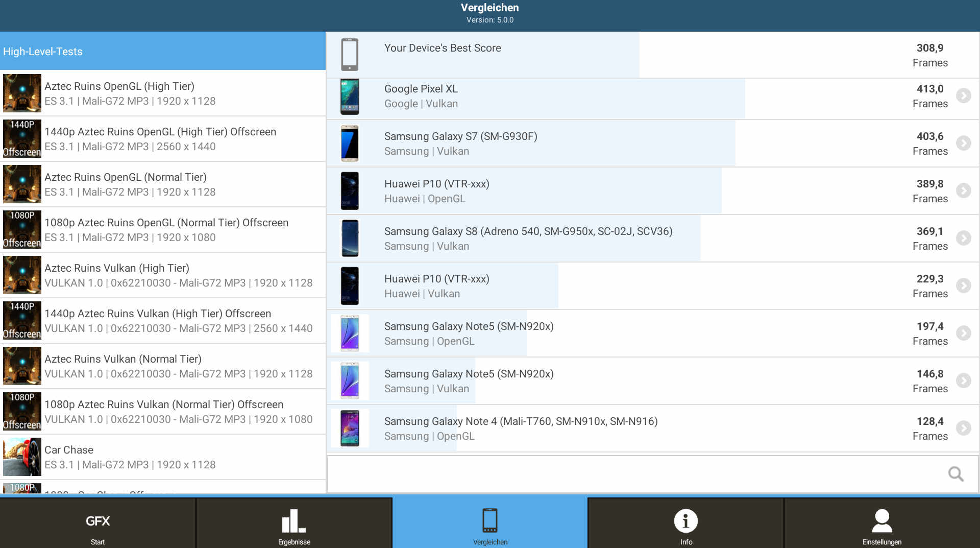Click the Huawei P10 Vulkan phone image
Viewport: 980px width, 548px height.
click(350, 286)
